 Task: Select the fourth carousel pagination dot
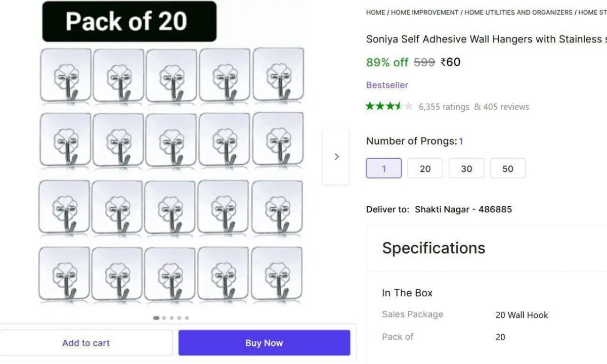179,318
